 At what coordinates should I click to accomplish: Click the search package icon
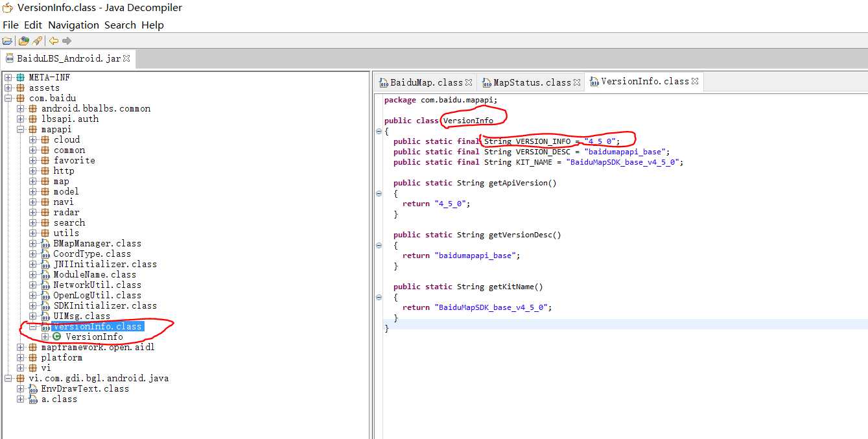tap(45, 222)
